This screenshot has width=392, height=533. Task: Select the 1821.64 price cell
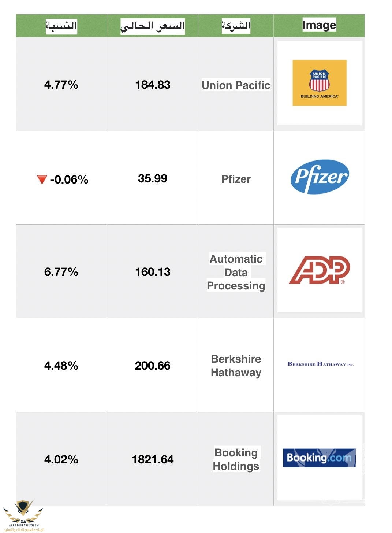click(153, 459)
